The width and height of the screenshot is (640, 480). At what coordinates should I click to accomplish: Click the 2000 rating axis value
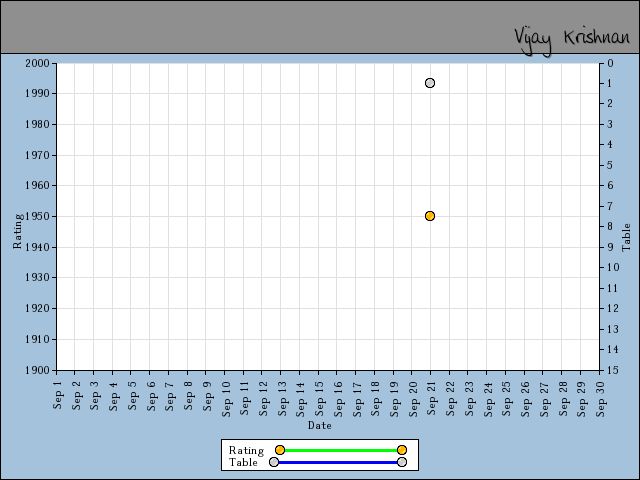click(37, 63)
